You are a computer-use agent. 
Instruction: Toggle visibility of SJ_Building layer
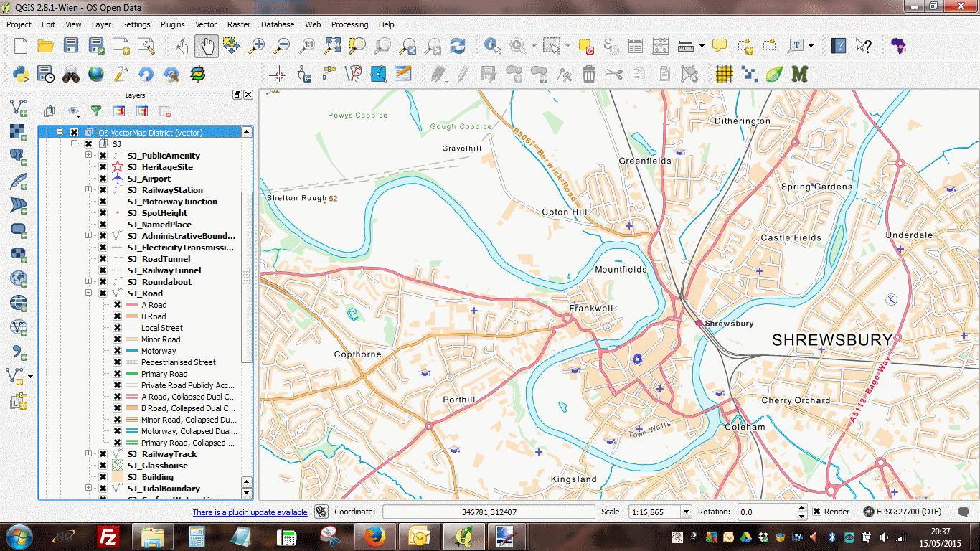(x=103, y=477)
